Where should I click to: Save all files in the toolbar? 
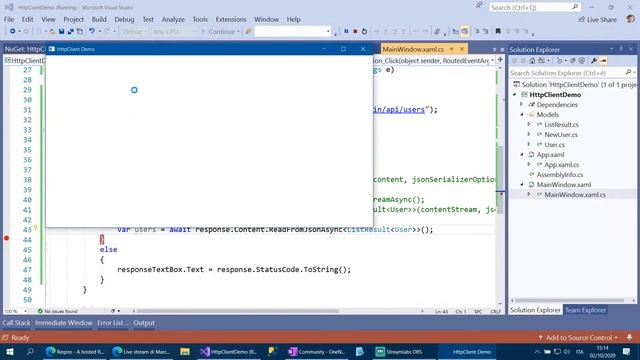tap(70, 31)
